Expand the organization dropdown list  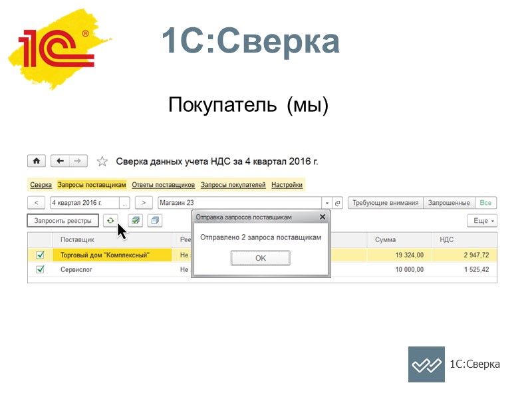(x=327, y=203)
